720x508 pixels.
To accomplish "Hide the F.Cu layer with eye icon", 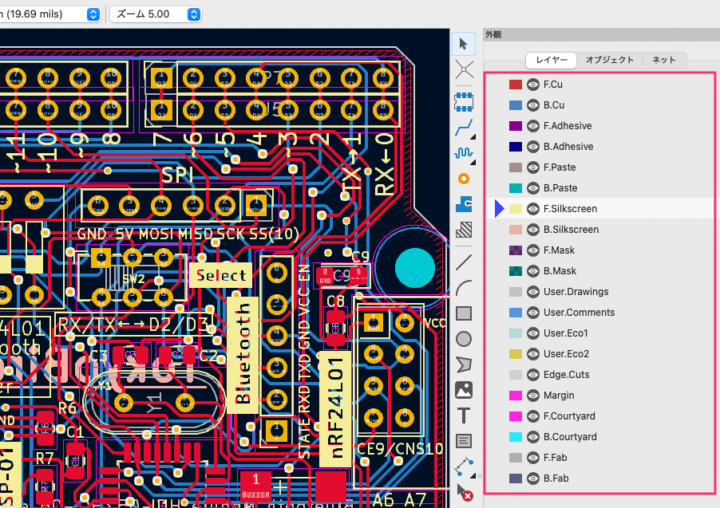I will pos(533,85).
